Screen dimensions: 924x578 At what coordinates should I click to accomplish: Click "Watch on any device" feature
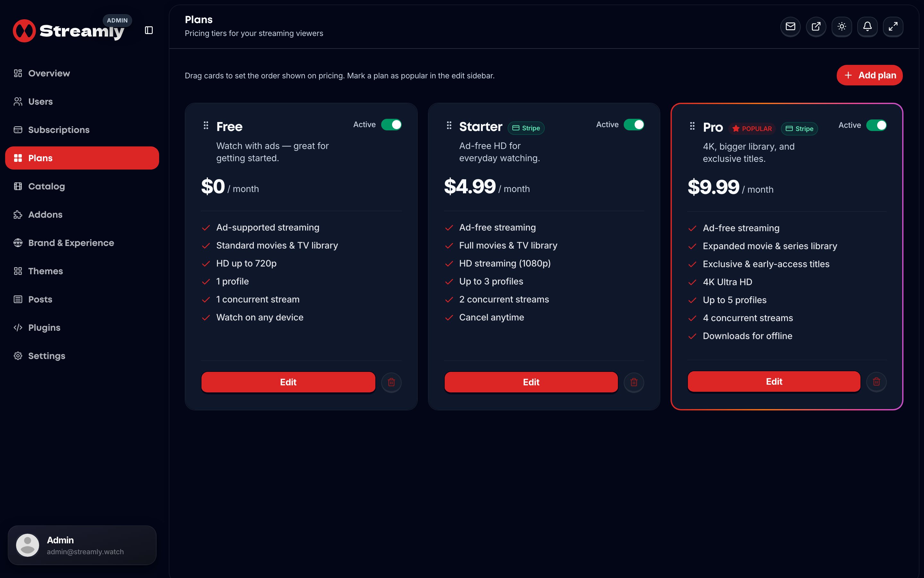(x=260, y=317)
